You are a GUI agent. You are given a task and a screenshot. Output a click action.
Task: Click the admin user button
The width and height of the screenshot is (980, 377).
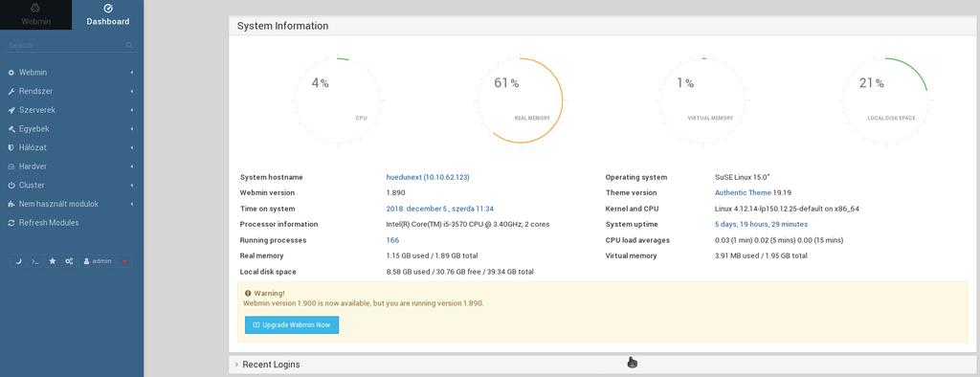coord(98,261)
